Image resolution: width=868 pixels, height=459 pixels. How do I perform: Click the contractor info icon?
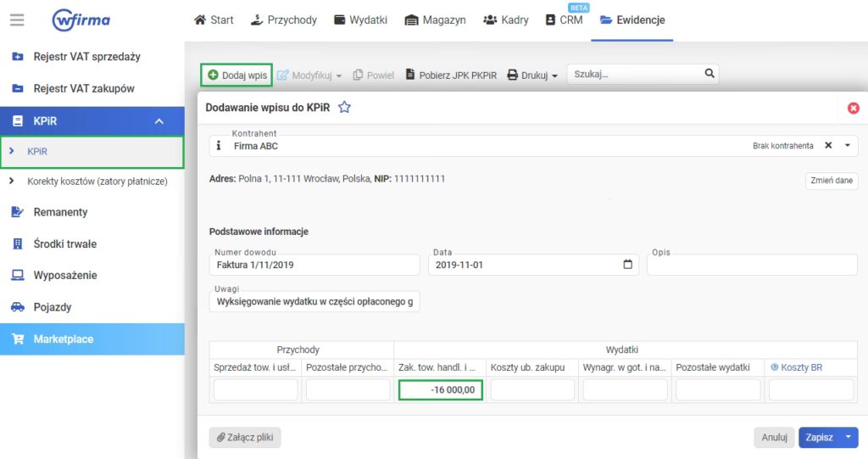(x=219, y=145)
